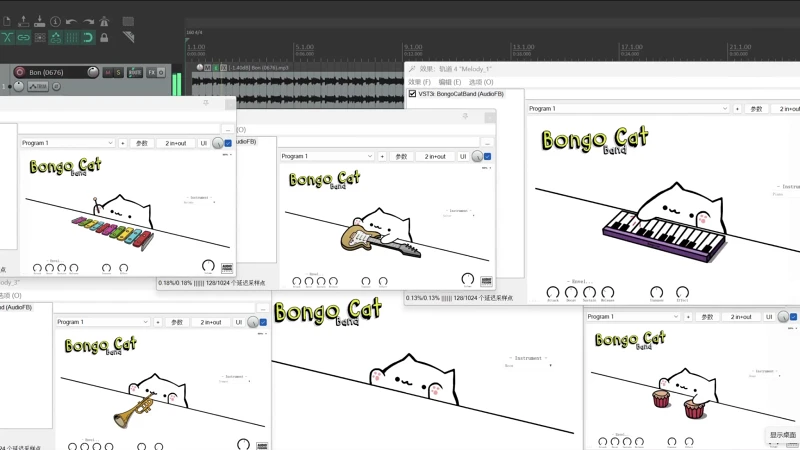The height and width of the screenshot is (450, 800).
Task: Click UI button in xylophone window
Action: coord(204,143)
